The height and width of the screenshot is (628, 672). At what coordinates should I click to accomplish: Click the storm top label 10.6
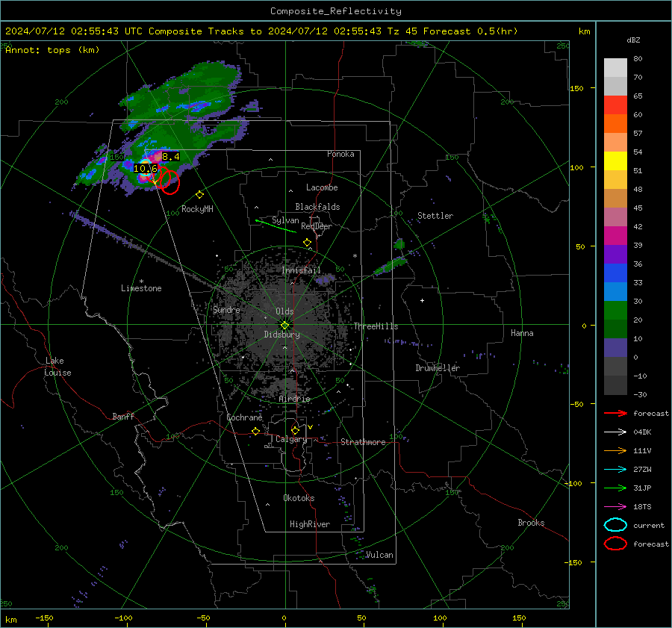click(146, 169)
